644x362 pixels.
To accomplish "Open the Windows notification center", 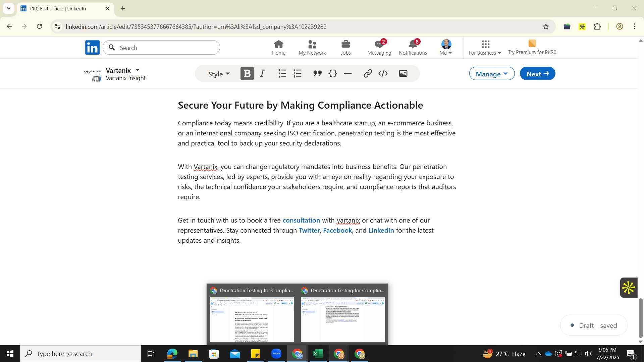I will click(631, 354).
